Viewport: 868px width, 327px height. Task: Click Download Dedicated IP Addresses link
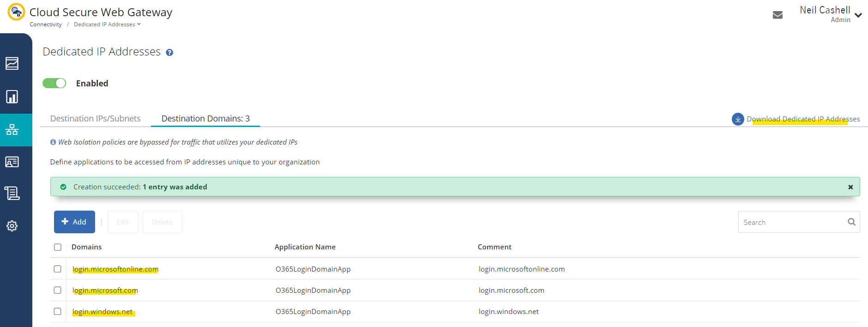[803, 119]
